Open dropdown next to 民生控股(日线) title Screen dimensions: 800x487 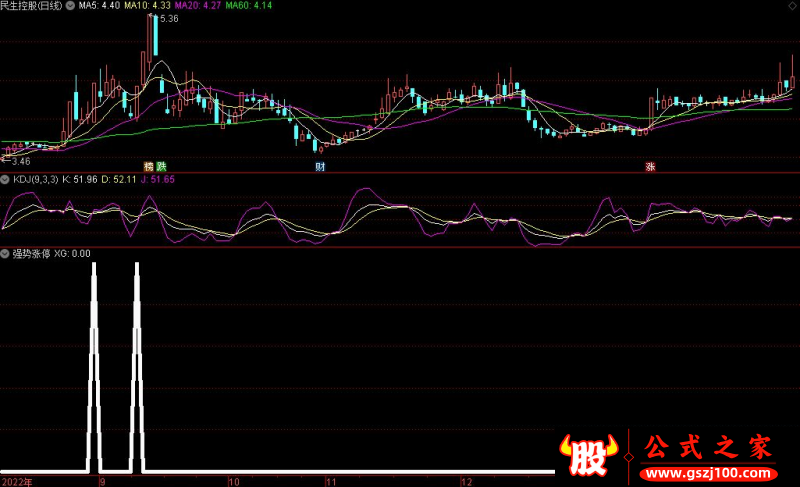point(70,6)
